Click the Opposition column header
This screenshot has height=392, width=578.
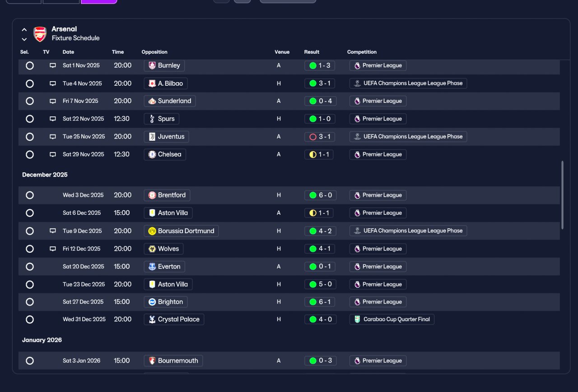point(154,52)
